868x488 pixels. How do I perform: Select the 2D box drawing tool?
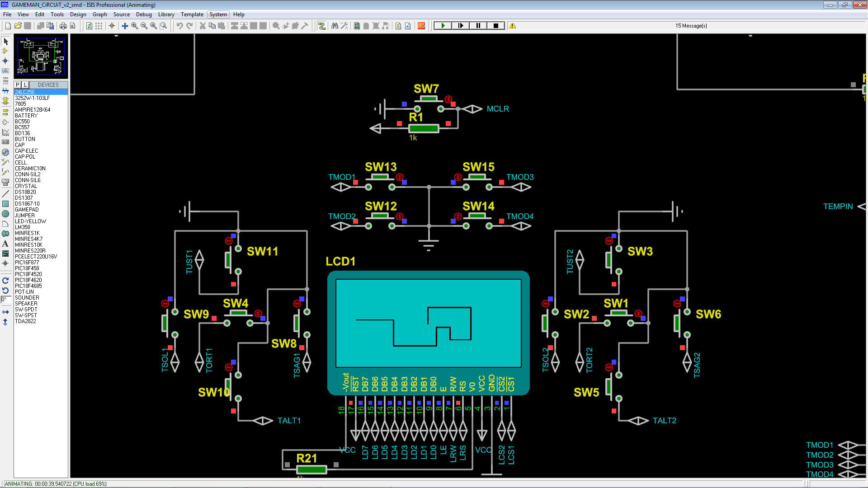click(5, 204)
